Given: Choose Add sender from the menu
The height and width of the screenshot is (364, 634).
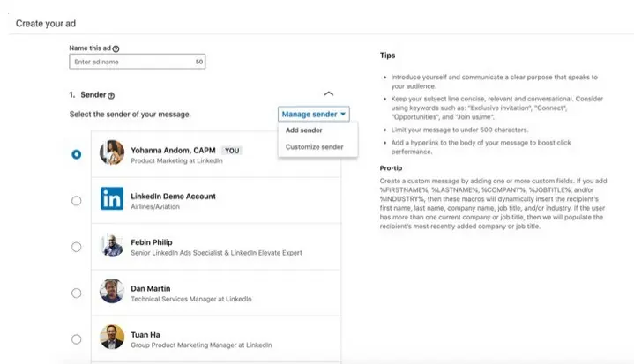Looking at the screenshot, I should (302, 130).
